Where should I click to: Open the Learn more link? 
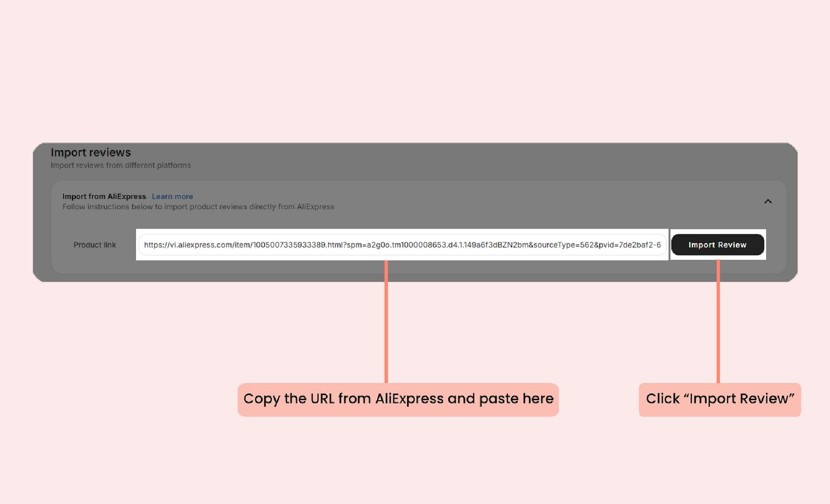(x=172, y=196)
